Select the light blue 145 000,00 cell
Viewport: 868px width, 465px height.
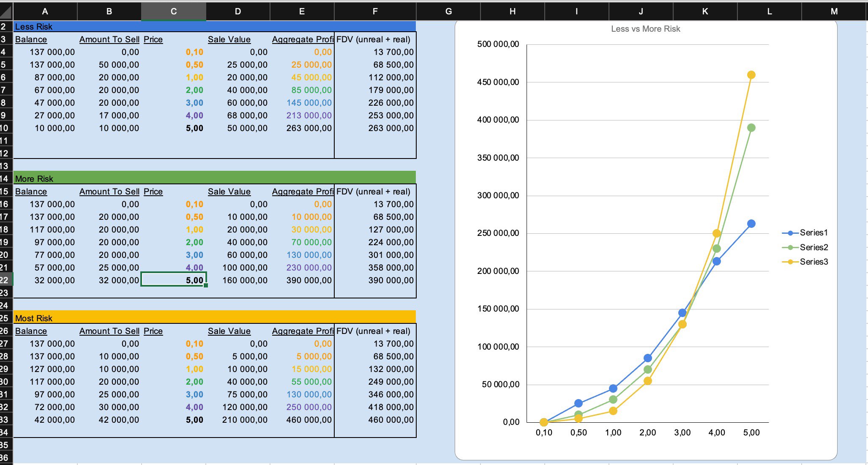tap(309, 103)
